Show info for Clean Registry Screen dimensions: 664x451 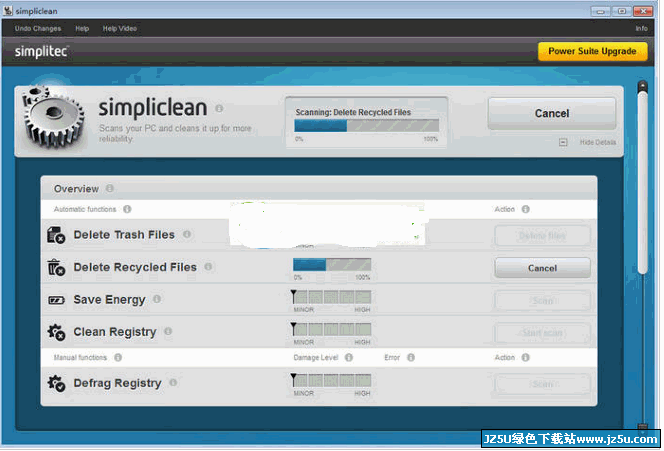tap(168, 331)
